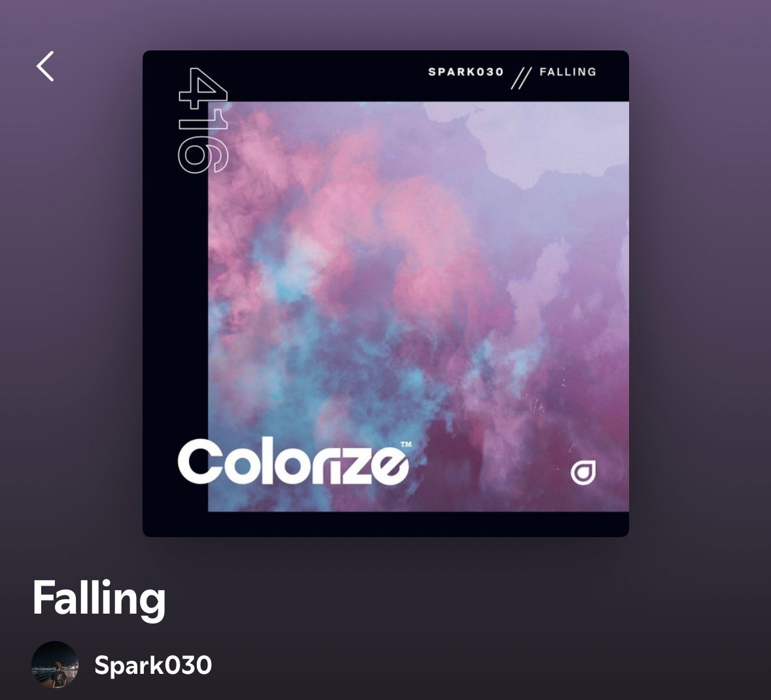Screen dimensions: 771x700
Task: Open the Spark030 artist profile picture
Action: [54, 665]
